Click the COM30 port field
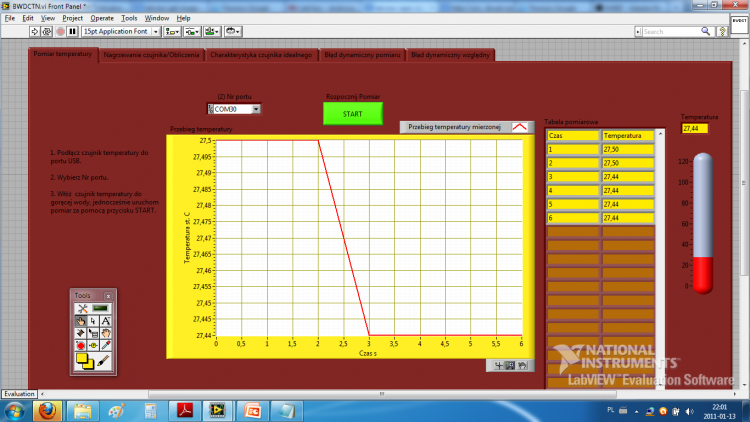Image resolution: width=750 pixels, height=422 pixels. coord(232,109)
